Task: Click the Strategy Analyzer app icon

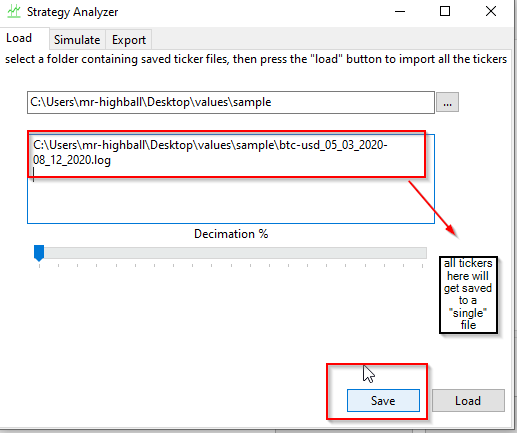Action: point(14,11)
